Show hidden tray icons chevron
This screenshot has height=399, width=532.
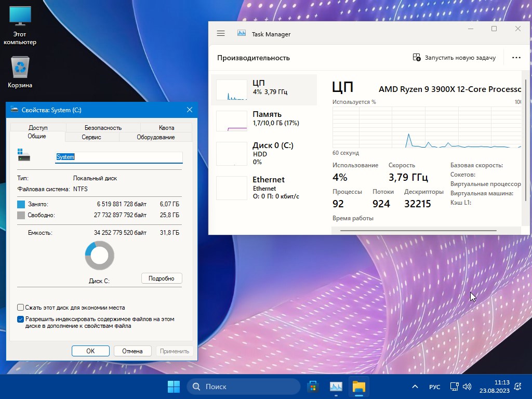(415, 387)
